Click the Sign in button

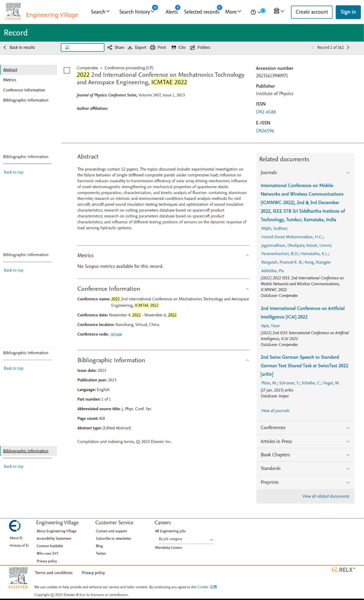point(348,12)
